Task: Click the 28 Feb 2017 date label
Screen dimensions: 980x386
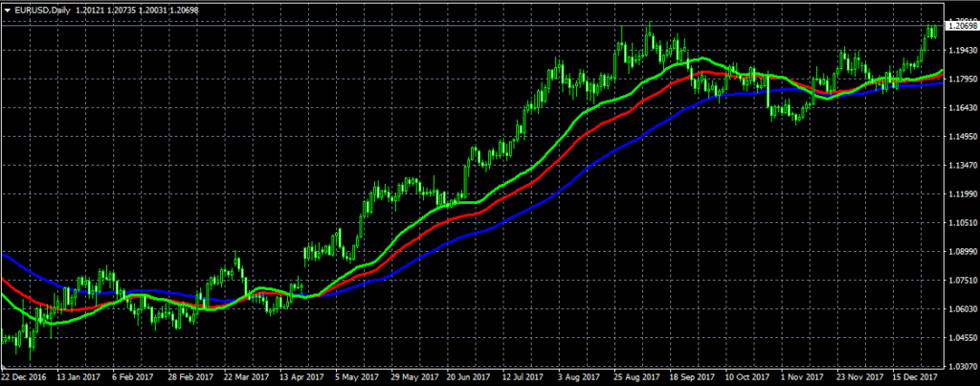Action: [187, 377]
